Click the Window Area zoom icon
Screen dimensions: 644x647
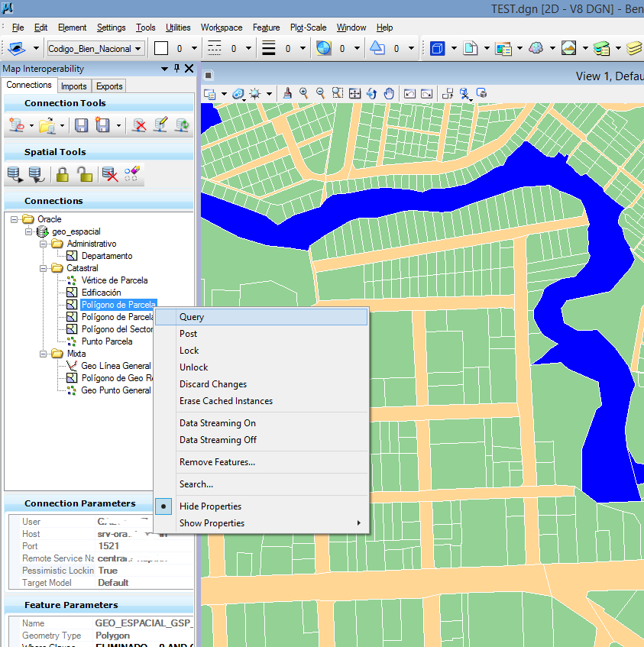point(338,93)
